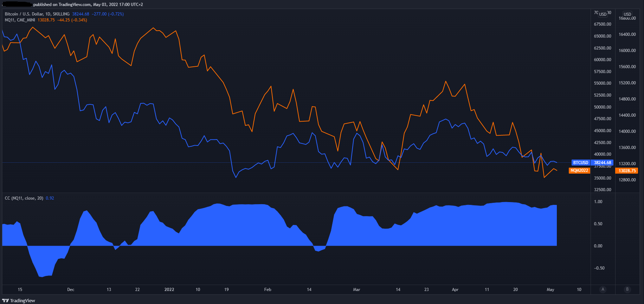The width and height of the screenshot is (644, 304).
Task: Click the NQ1!, CME_MINI legend title
Action: (20, 20)
